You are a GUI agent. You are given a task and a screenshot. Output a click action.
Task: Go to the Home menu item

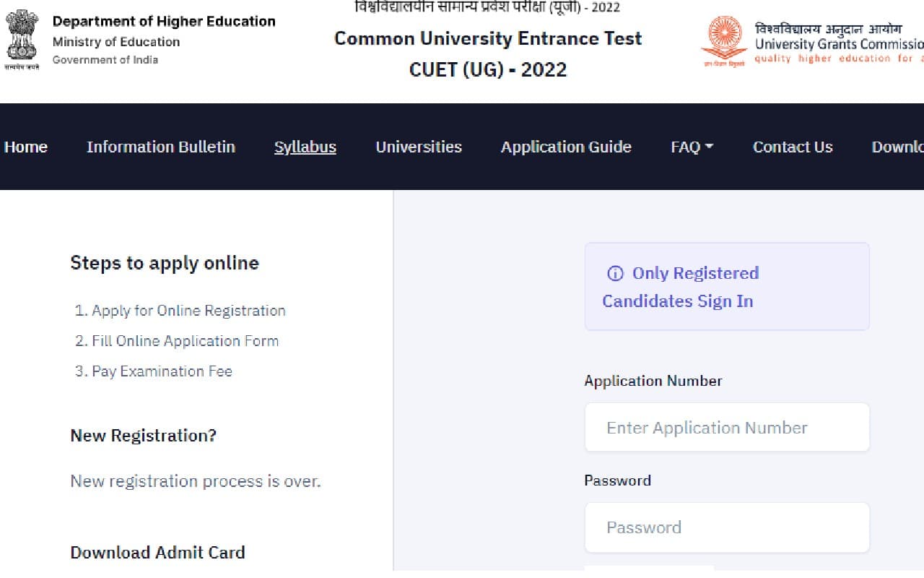point(25,147)
